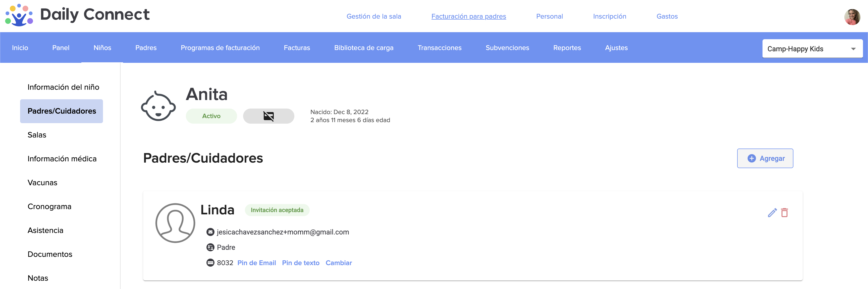Click the Cambiar PIN link
Screen dimensions: 868x289
point(338,263)
